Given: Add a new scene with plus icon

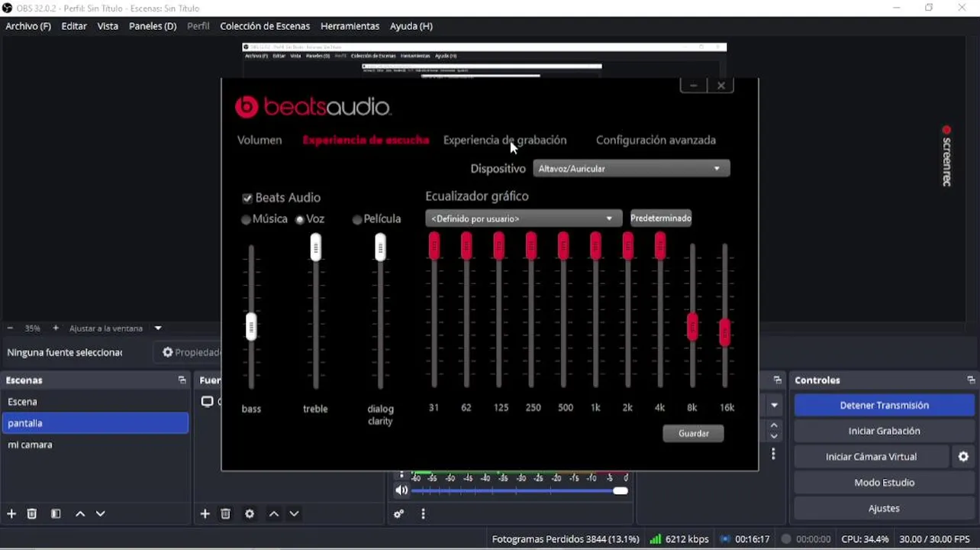Looking at the screenshot, I should [11, 514].
